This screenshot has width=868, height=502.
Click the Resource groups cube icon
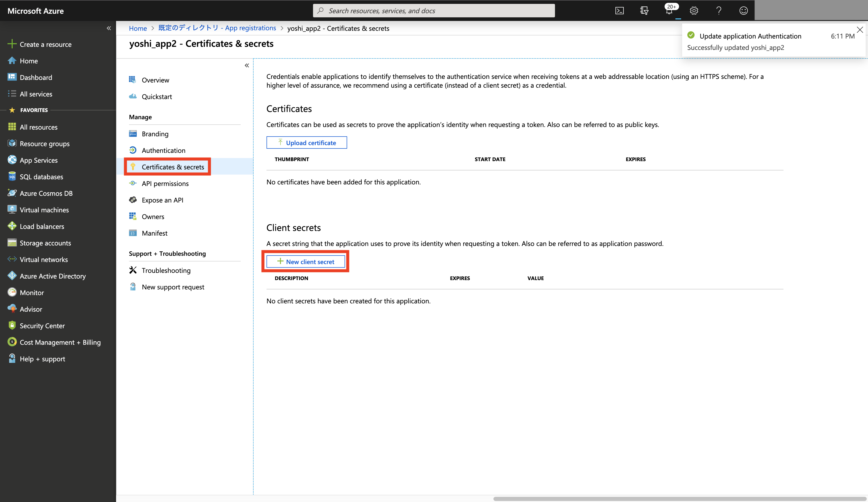coord(12,143)
